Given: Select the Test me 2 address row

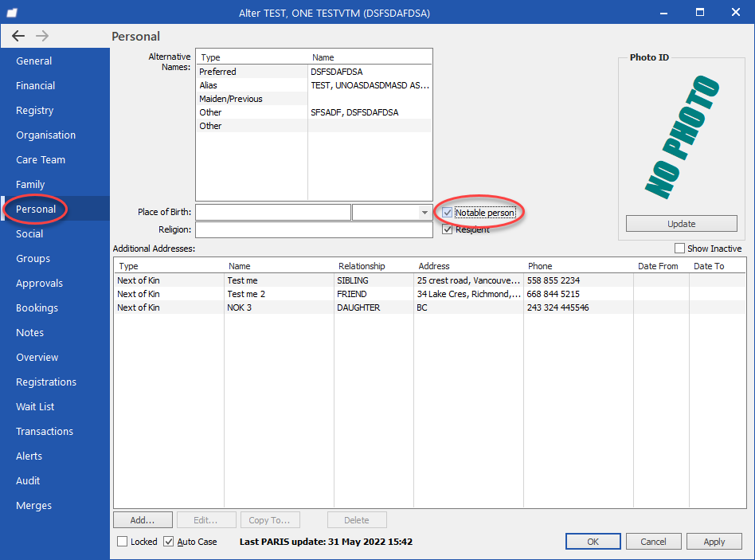Looking at the screenshot, I should (429, 294).
